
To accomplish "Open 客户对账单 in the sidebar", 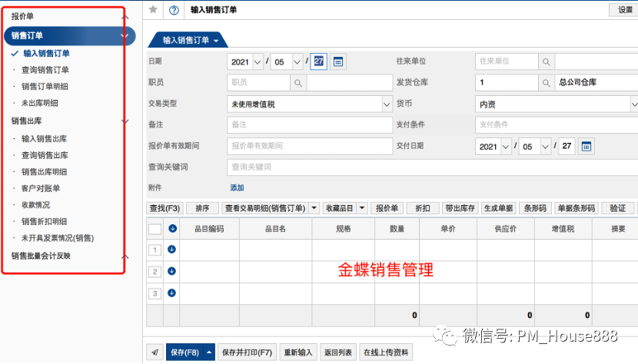I will point(40,188).
